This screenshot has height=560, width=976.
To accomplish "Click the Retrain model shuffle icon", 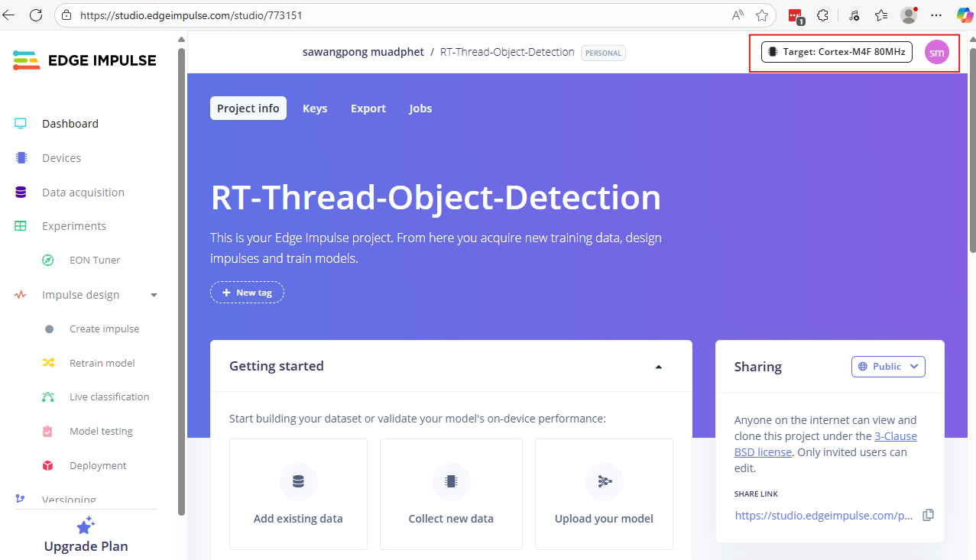I will click(x=48, y=363).
